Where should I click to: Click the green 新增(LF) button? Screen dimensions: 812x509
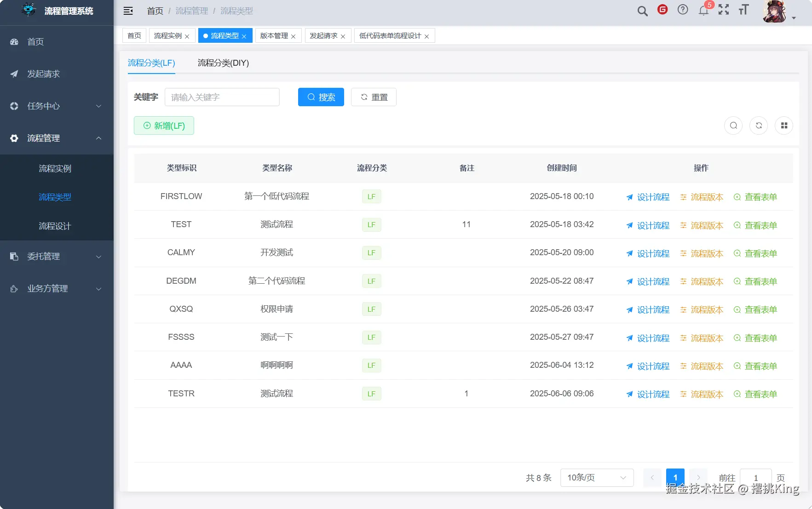(164, 126)
